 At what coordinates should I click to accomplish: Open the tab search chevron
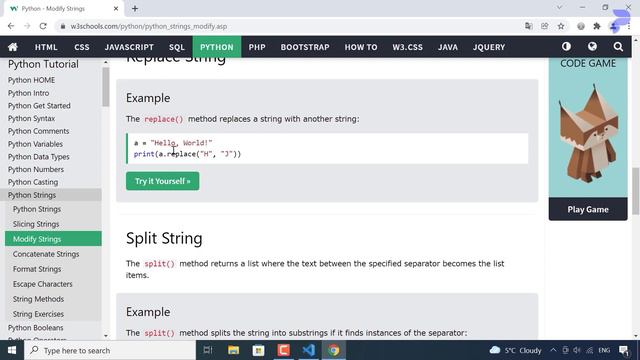tap(559, 7)
